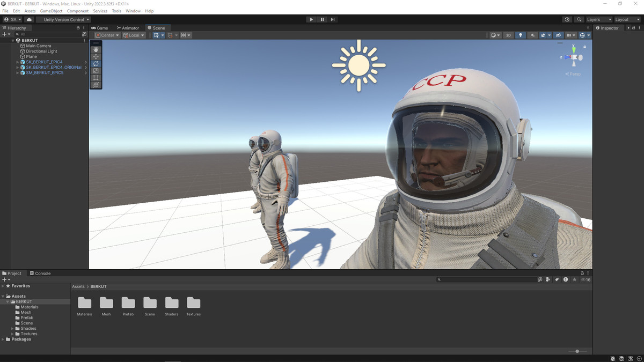Click the Project search field
The image size is (644, 362).
coord(486,279)
